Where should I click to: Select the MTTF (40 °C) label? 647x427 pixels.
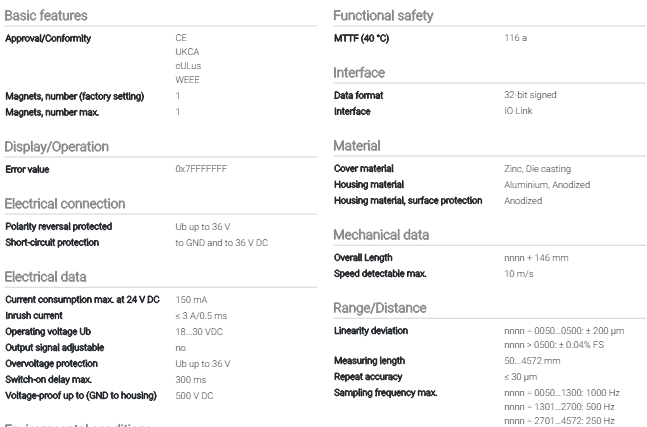pos(361,38)
